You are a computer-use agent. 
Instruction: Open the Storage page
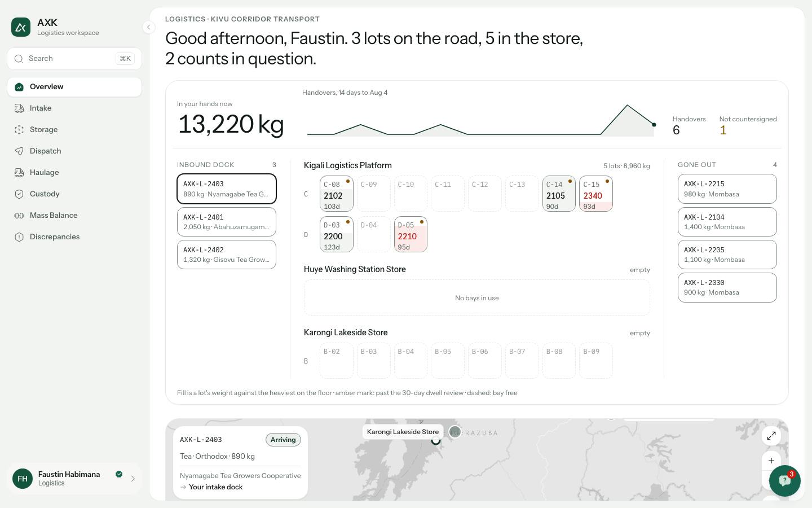[74, 130]
